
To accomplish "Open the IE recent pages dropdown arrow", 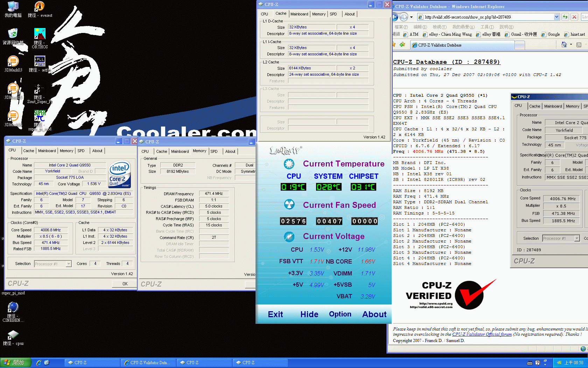I will coord(411,17).
